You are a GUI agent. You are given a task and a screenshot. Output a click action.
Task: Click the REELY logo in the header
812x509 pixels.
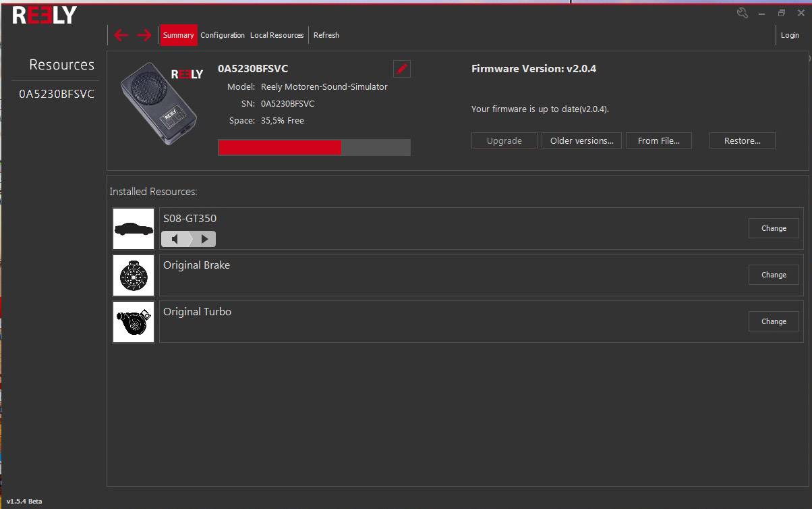[x=42, y=14]
